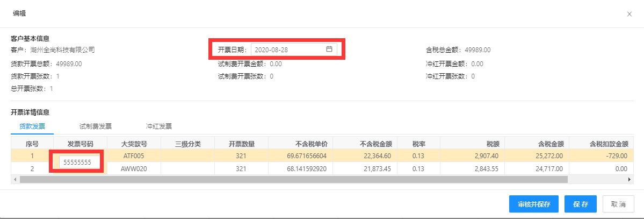This screenshot has width=644, height=219.
Task: Click the 不含税单价 column header
Action: click(x=301, y=144)
